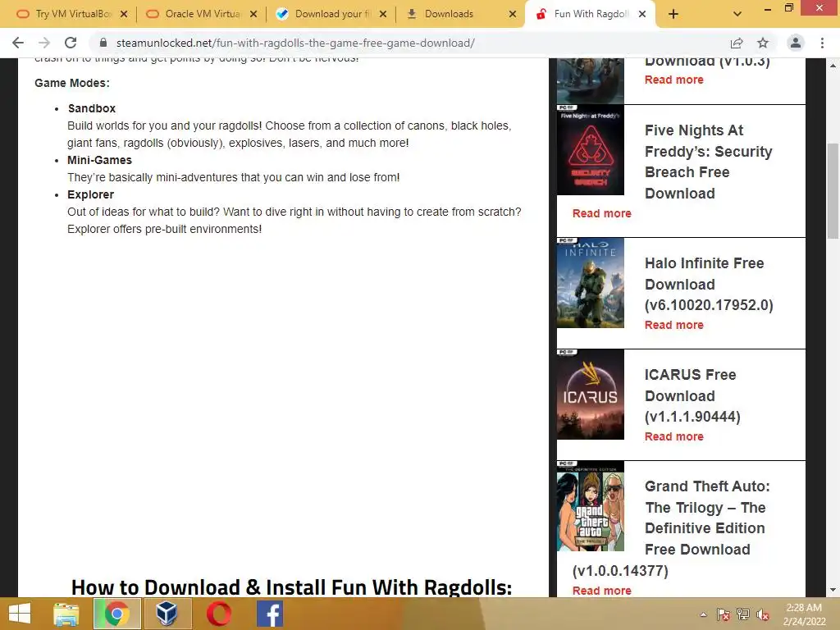The width and height of the screenshot is (840, 630).
Task: Select the Mini-Games heading text
Action: pos(99,160)
